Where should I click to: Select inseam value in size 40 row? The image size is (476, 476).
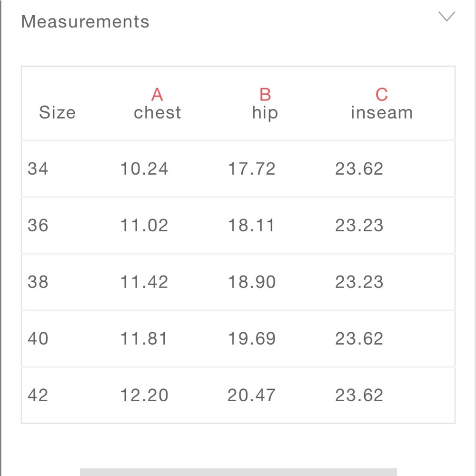359,338
